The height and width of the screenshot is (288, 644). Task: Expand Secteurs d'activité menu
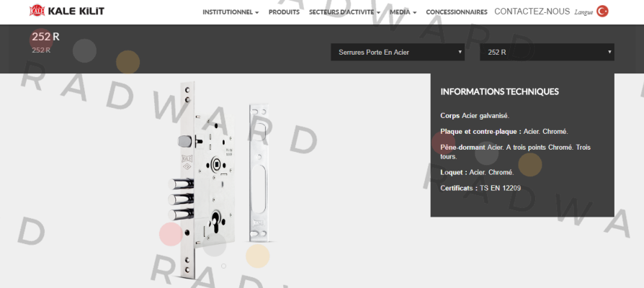344,12
